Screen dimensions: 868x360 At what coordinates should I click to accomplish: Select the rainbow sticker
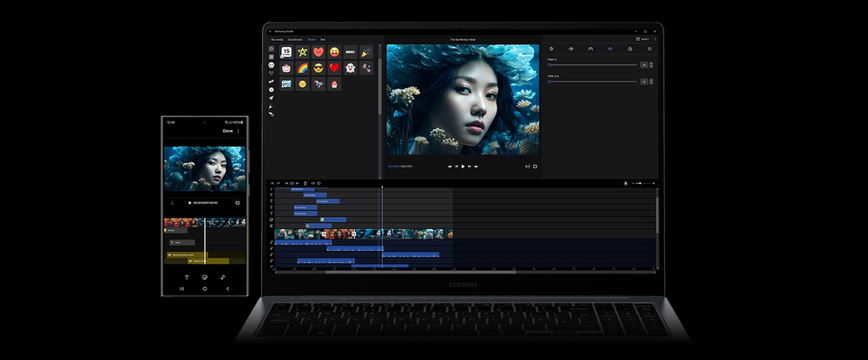302,68
